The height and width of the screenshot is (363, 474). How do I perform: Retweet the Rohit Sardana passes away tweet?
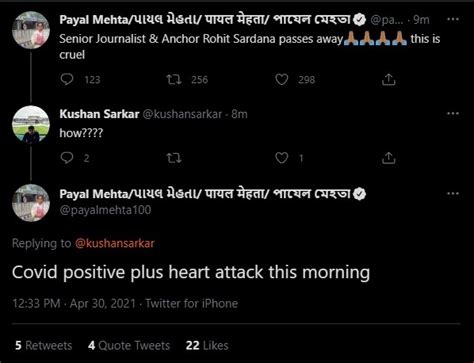click(174, 79)
